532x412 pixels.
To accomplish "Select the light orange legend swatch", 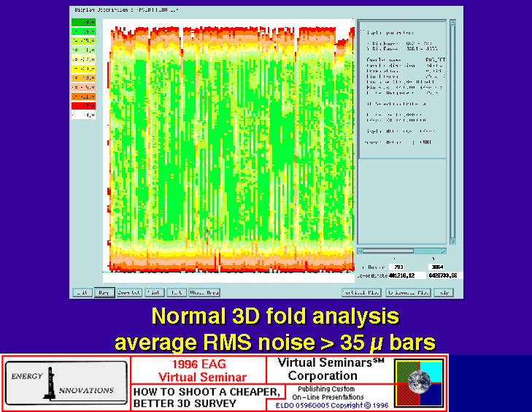I will click(x=83, y=77).
